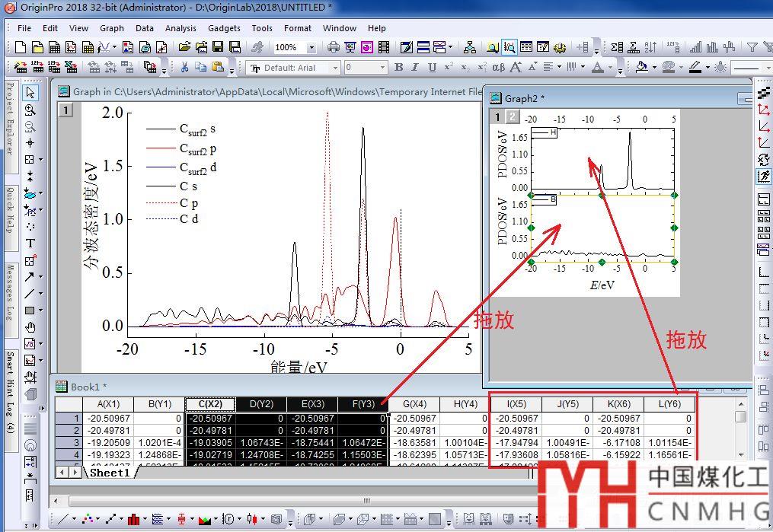Open the font color picker (A)
773x532 pixels.
tap(598, 67)
